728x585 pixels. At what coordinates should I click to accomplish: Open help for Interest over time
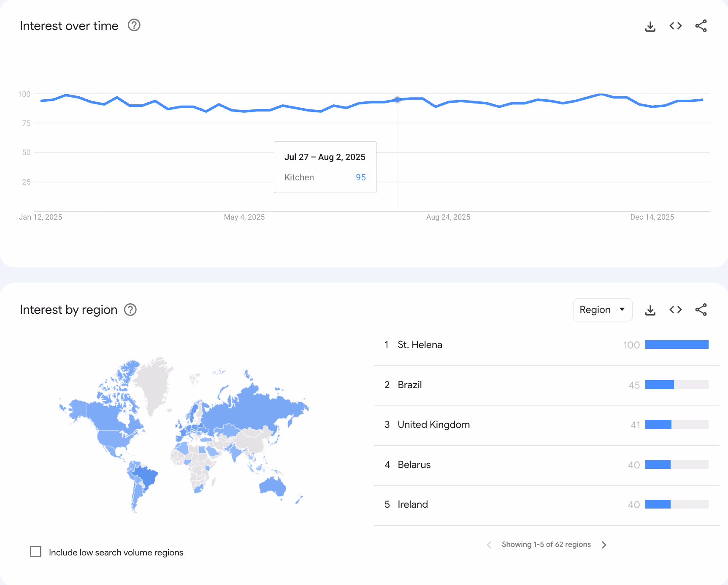pos(133,25)
